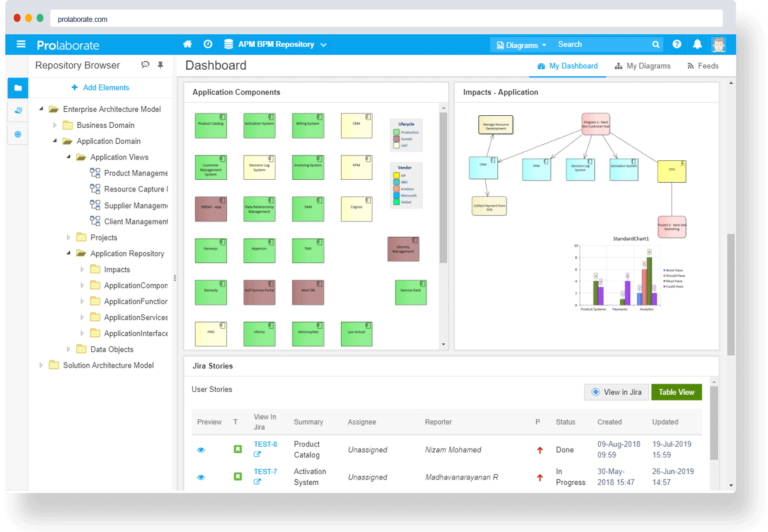Select the Identity Management component
The height and width of the screenshot is (532, 768).
(403, 249)
